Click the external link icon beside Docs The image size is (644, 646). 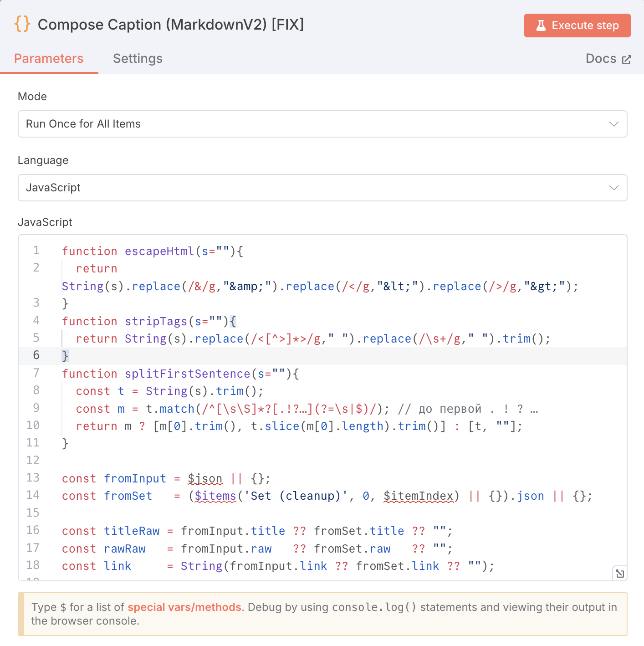pos(627,60)
